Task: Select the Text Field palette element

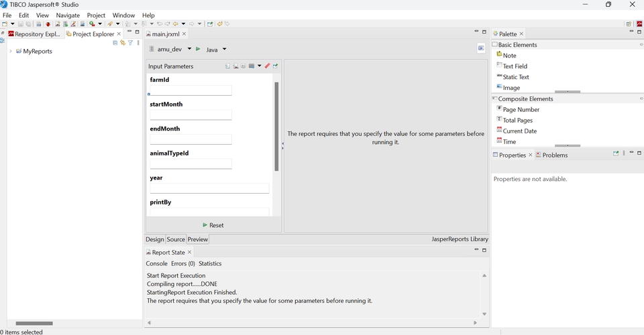Action: pyautogui.click(x=512, y=66)
